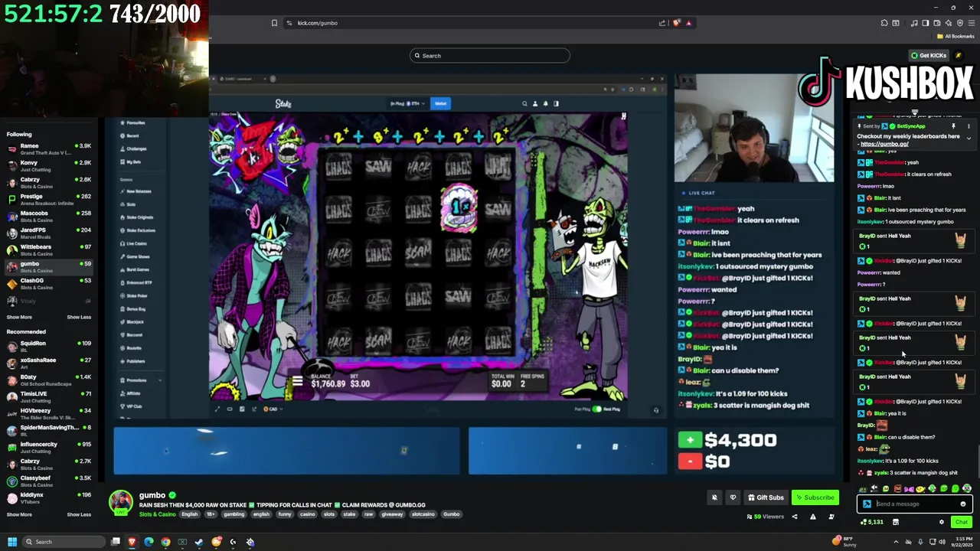The image size is (980, 551).
Task: Click the report warning triangle icon
Action: coord(813,517)
